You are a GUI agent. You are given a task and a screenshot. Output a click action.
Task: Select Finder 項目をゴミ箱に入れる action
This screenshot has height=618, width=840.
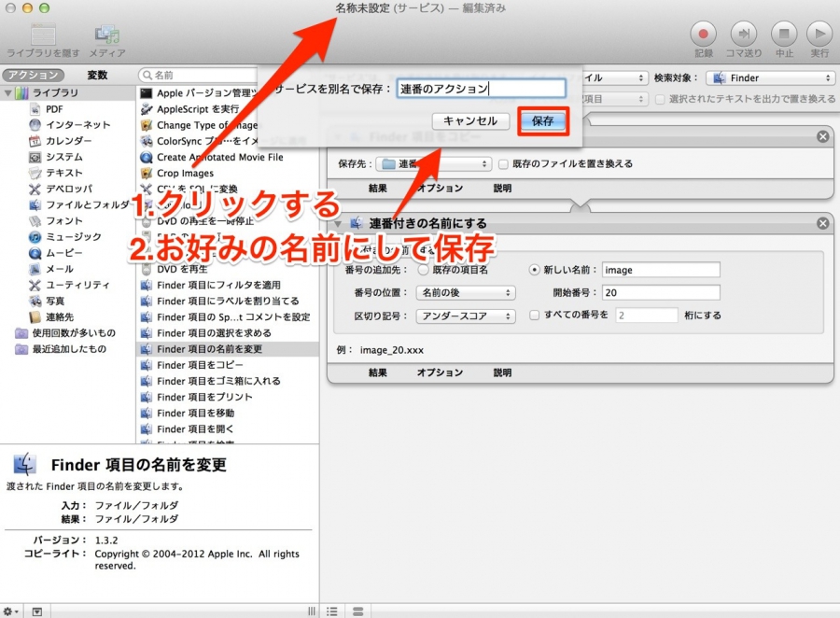229,381
